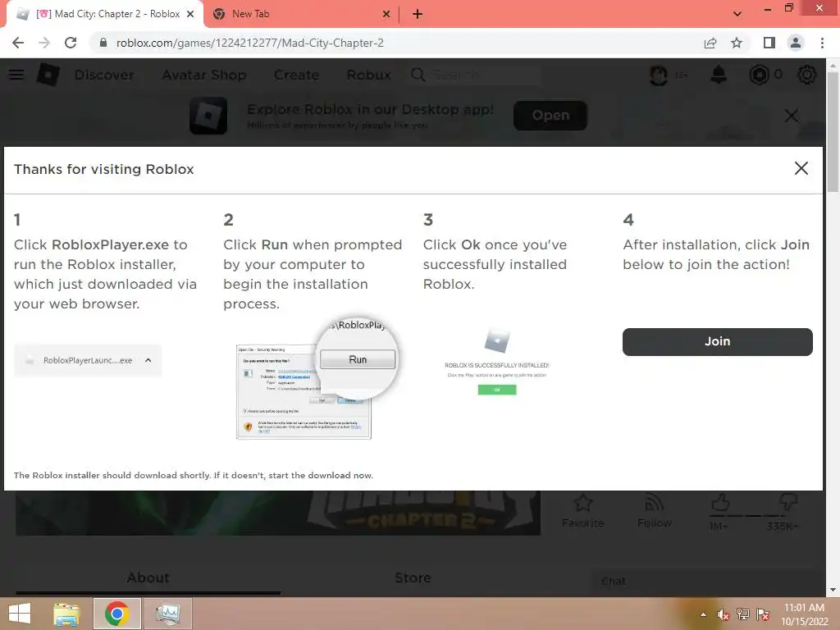Open the Roblox hamburger menu
840x630 pixels.
[x=16, y=75]
